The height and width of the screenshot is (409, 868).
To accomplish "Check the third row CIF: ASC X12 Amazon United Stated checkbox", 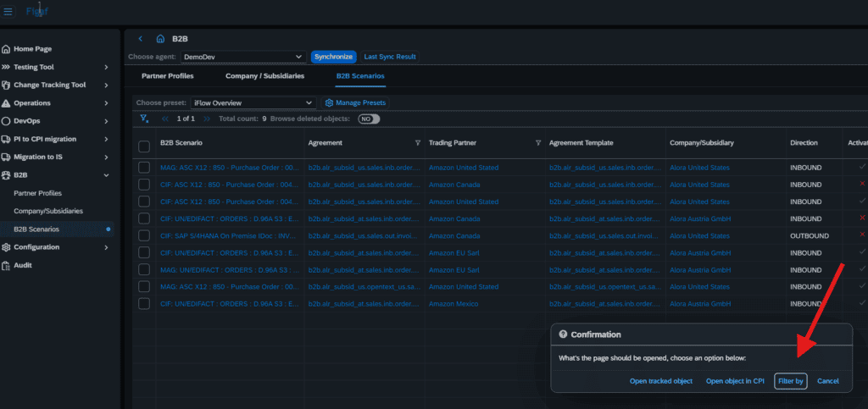I will coord(144,202).
